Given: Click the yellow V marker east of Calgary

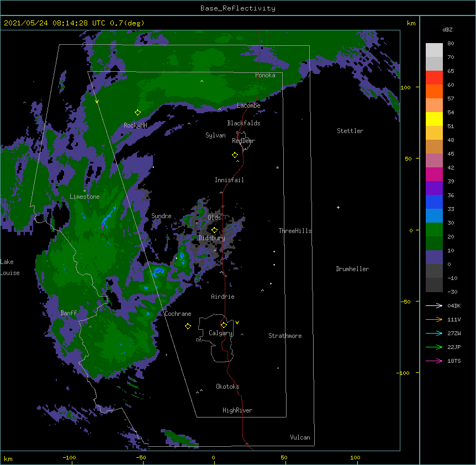Looking at the screenshot, I should coord(237,323).
